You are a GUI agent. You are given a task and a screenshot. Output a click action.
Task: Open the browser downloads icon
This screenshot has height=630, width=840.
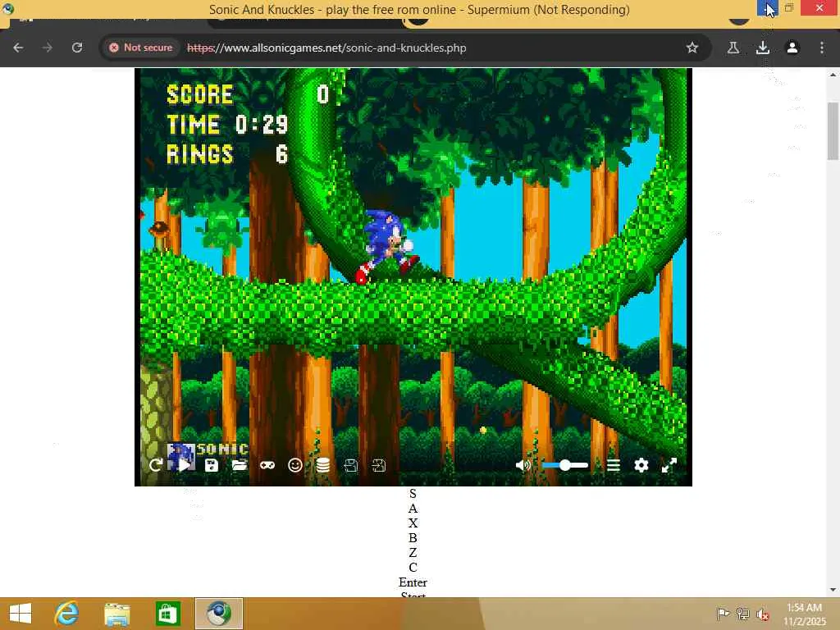click(763, 48)
